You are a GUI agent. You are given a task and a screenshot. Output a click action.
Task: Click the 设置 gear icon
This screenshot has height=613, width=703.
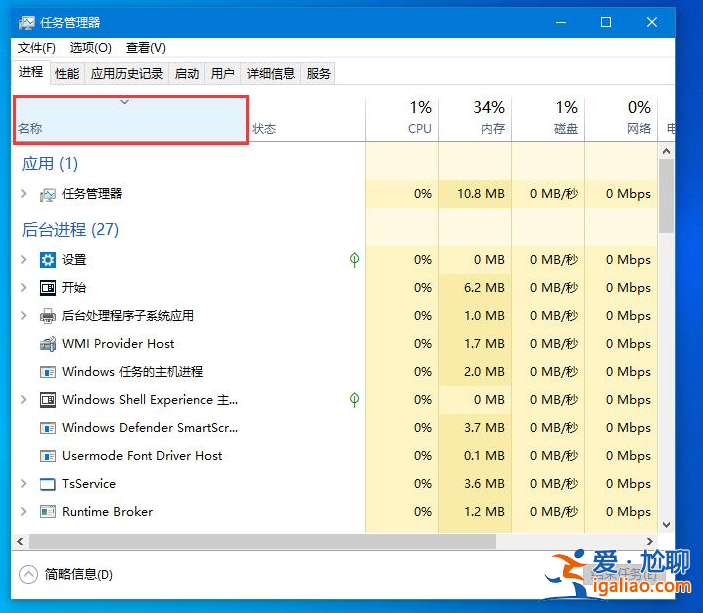coord(48,260)
